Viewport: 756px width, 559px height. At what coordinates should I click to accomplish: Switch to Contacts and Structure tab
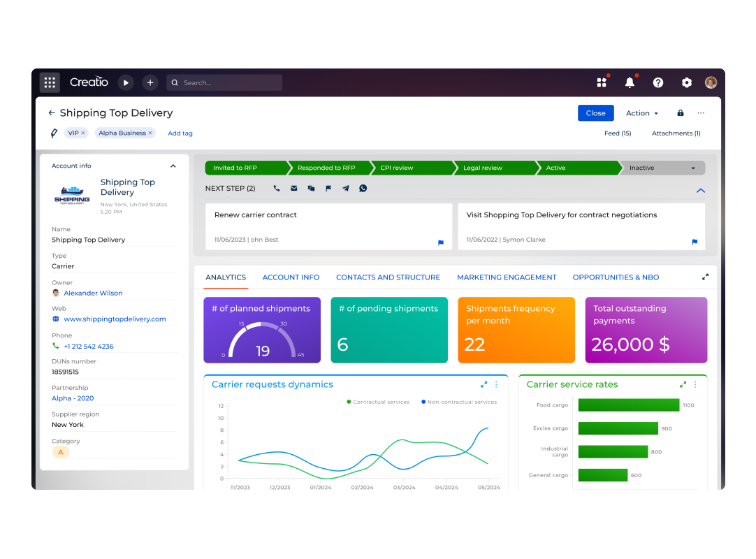(388, 277)
